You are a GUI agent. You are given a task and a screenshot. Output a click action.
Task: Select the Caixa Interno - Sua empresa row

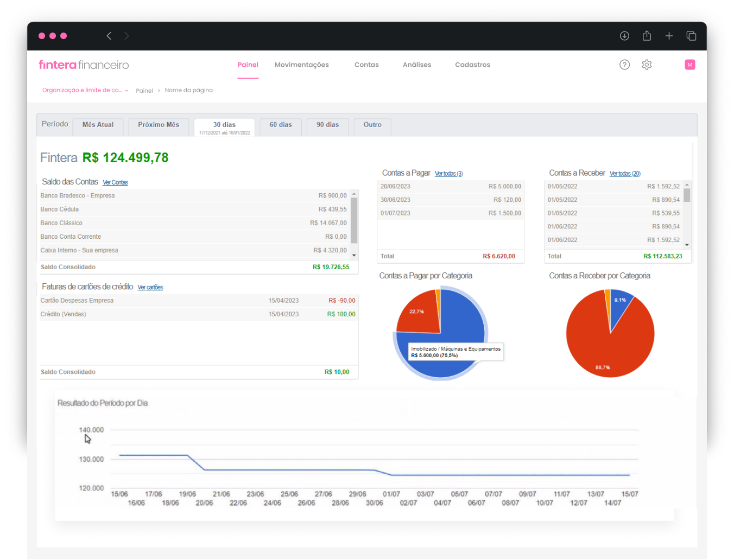(x=194, y=250)
